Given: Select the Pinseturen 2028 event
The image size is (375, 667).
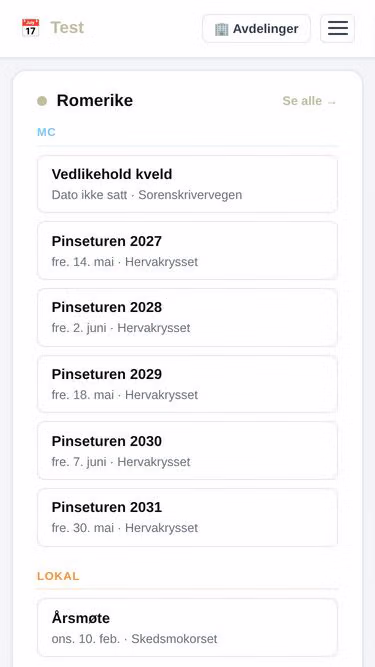Looking at the screenshot, I should point(188,317).
